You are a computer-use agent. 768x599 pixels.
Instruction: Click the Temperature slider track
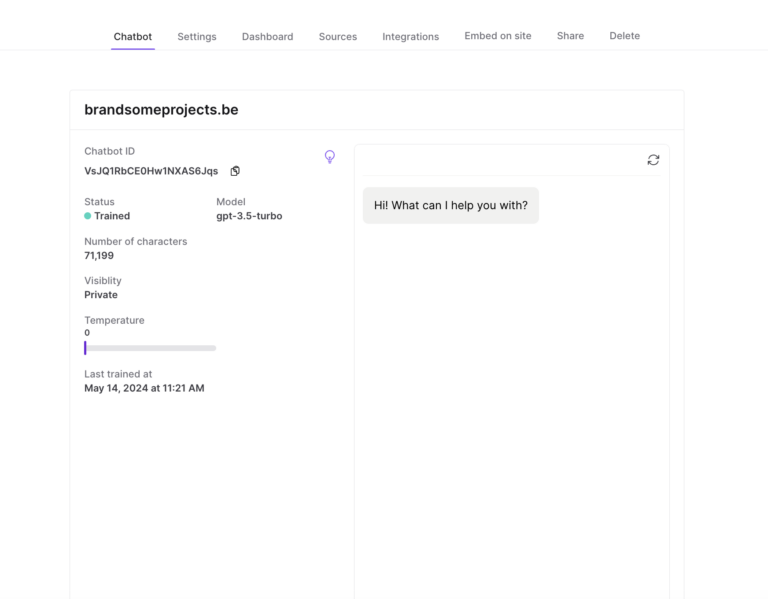click(150, 348)
